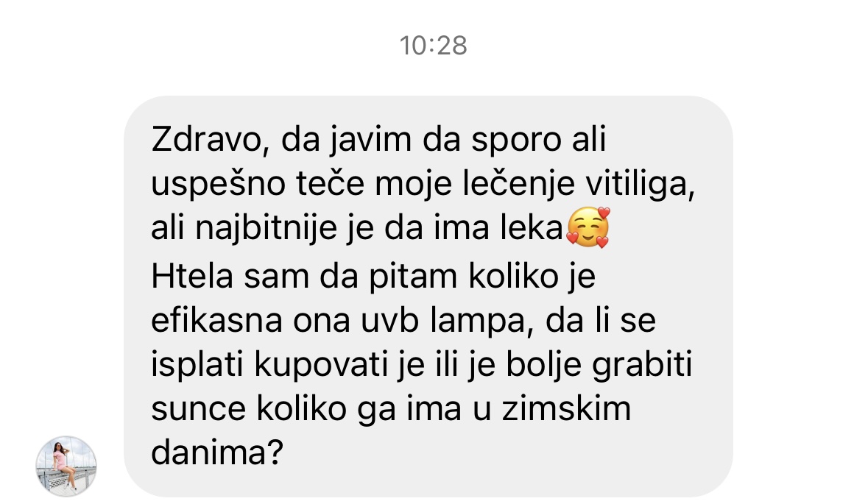Click the smiling face with hearts emoji

tap(588, 227)
